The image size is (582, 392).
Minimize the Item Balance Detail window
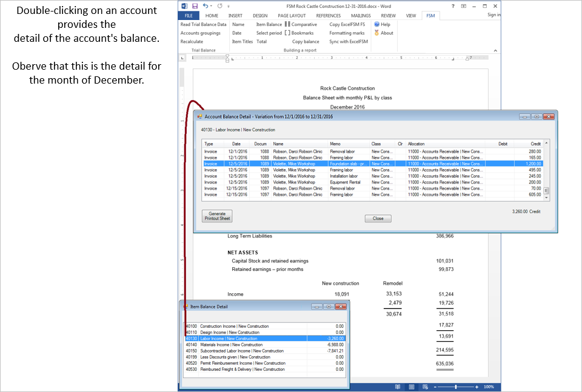coord(316,307)
